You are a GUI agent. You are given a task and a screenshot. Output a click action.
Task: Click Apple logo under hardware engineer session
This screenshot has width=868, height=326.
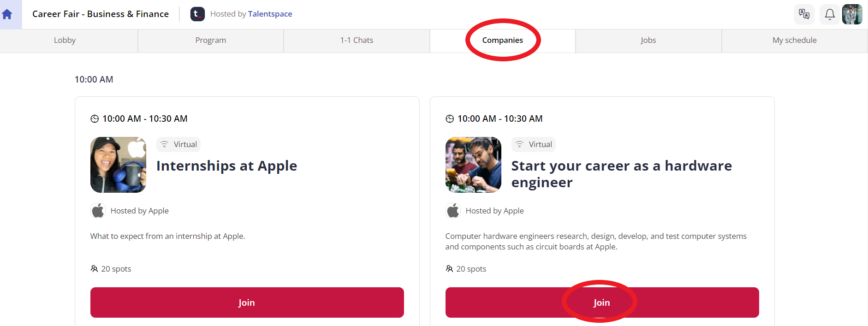point(453,211)
